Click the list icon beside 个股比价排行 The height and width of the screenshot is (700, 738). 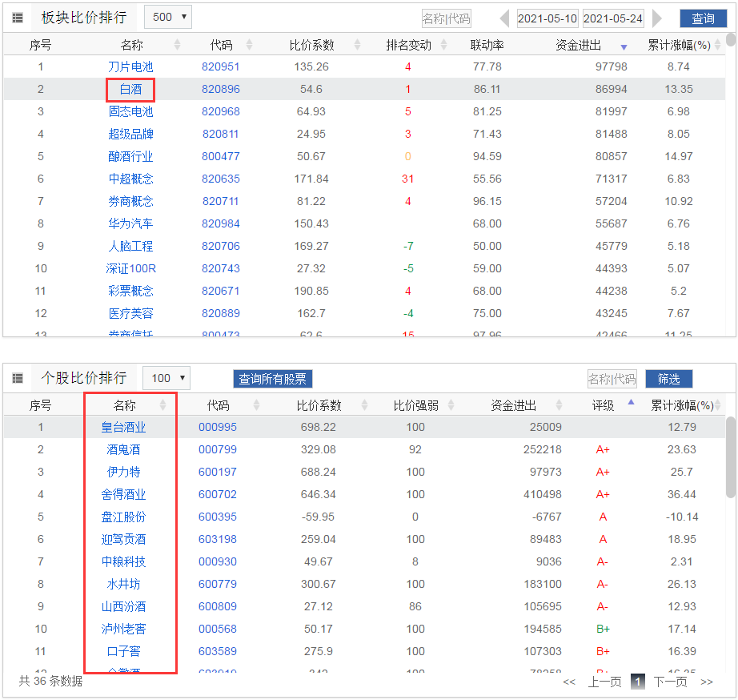[x=18, y=377]
